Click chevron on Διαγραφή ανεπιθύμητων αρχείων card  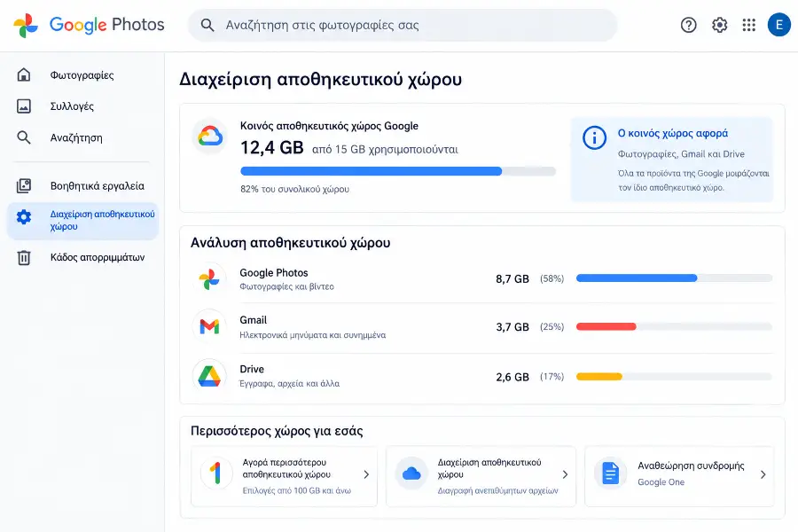click(565, 474)
